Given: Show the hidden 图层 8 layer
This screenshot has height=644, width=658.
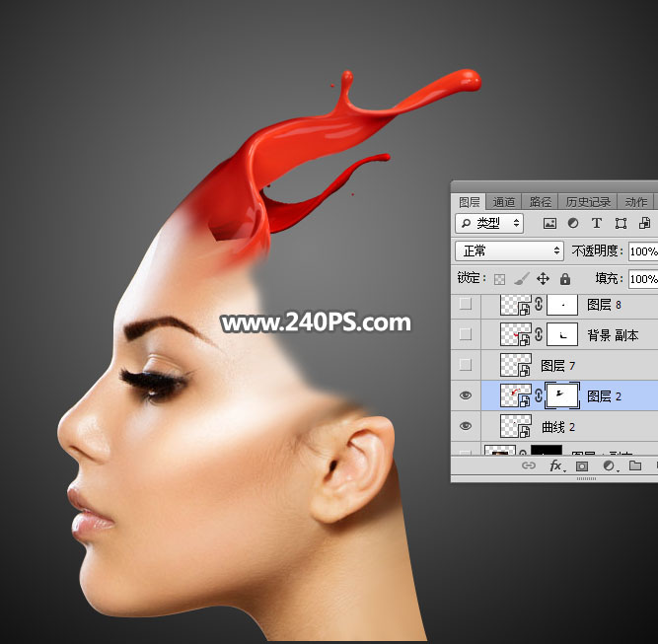Looking at the screenshot, I should 466,304.
